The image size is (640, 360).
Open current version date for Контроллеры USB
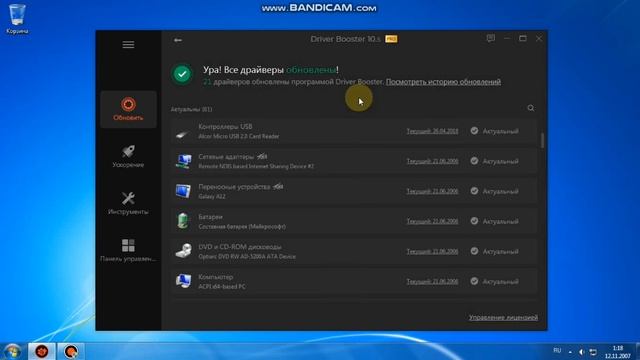[x=432, y=131]
